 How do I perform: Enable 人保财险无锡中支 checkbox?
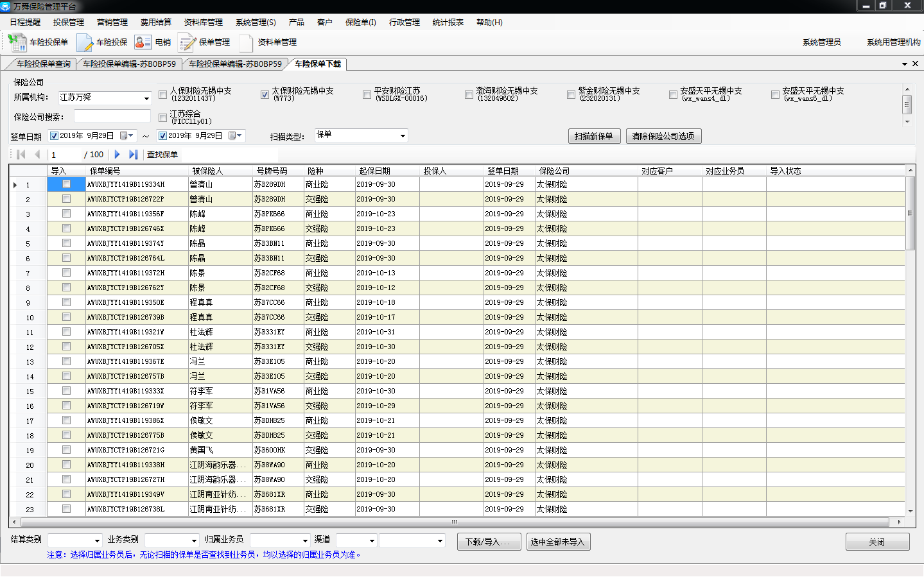point(163,95)
